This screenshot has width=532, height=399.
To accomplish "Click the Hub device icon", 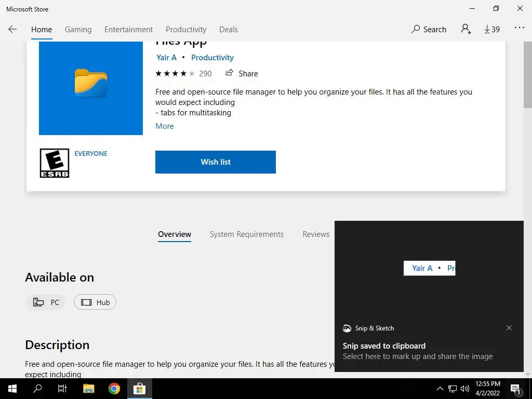I will tap(86, 302).
